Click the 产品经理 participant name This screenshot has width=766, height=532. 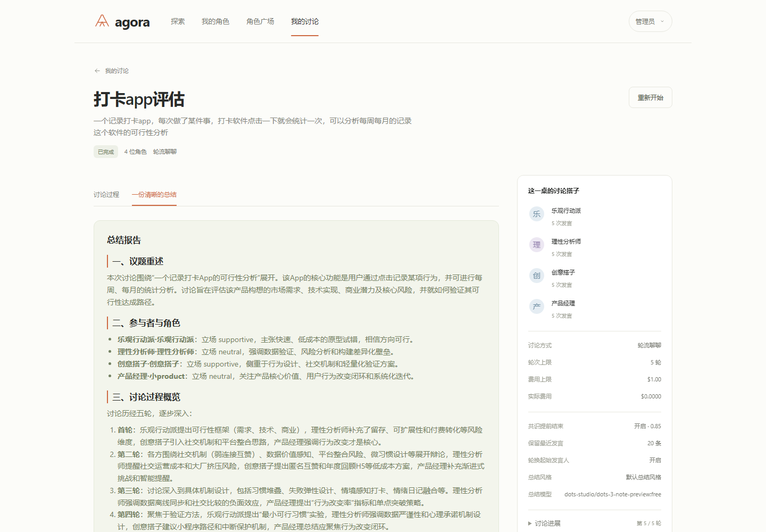(x=563, y=303)
